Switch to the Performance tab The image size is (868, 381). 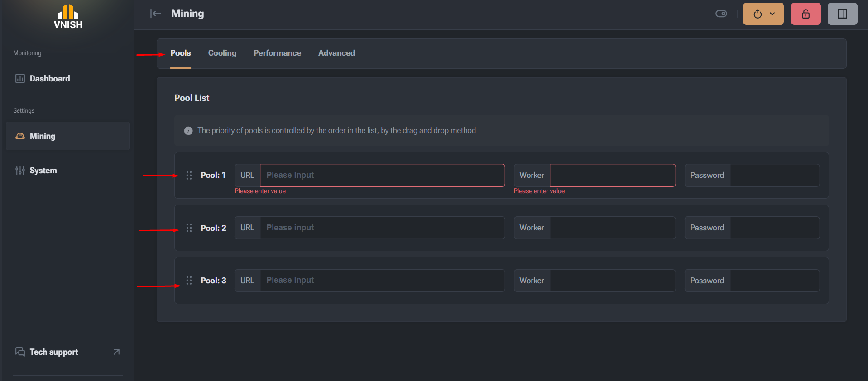277,53
